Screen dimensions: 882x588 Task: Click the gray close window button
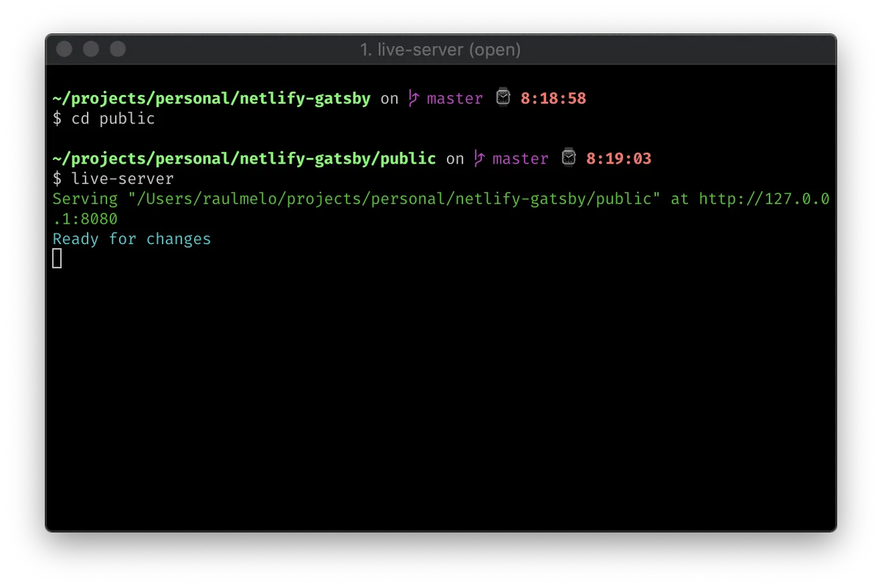pyautogui.click(x=64, y=50)
